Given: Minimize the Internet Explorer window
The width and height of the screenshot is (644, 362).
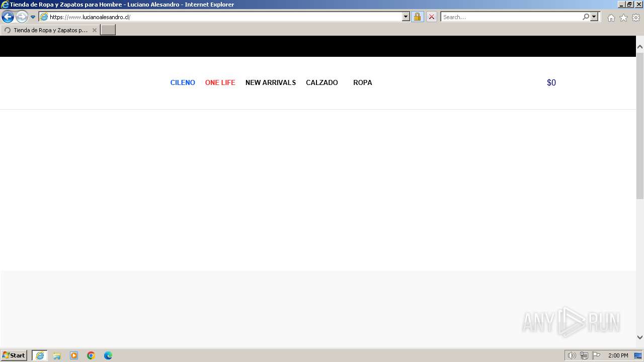Looking at the screenshot, I should point(621,5).
